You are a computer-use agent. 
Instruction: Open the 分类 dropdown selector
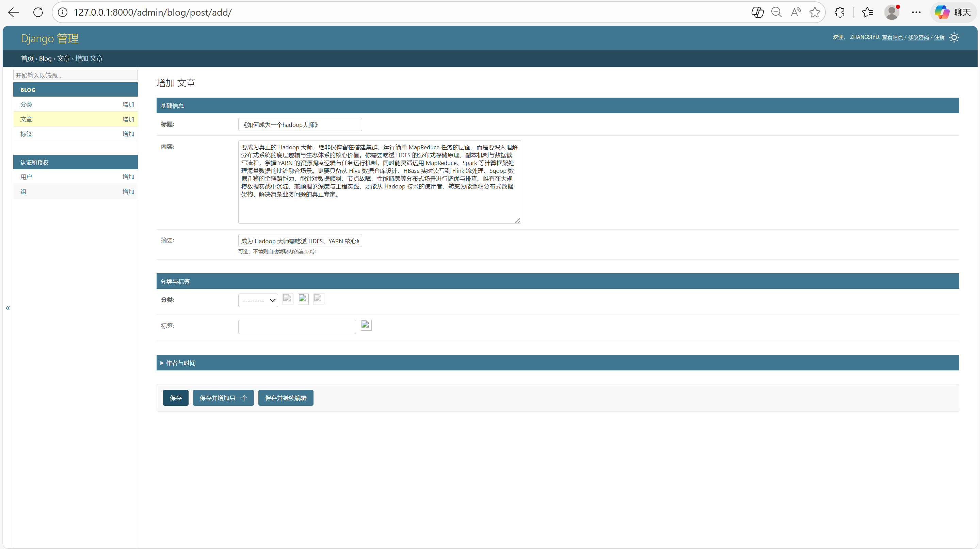click(258, 300)
